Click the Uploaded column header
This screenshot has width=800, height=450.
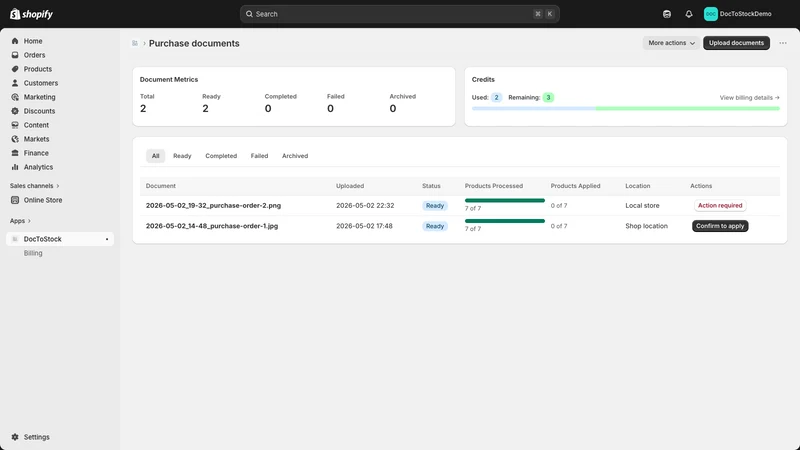point(350,186)
